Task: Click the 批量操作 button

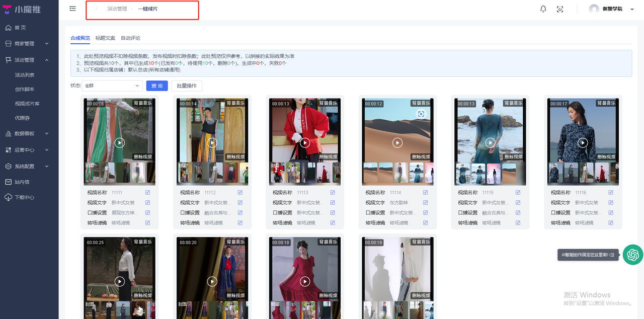Action: pos(187,86)
